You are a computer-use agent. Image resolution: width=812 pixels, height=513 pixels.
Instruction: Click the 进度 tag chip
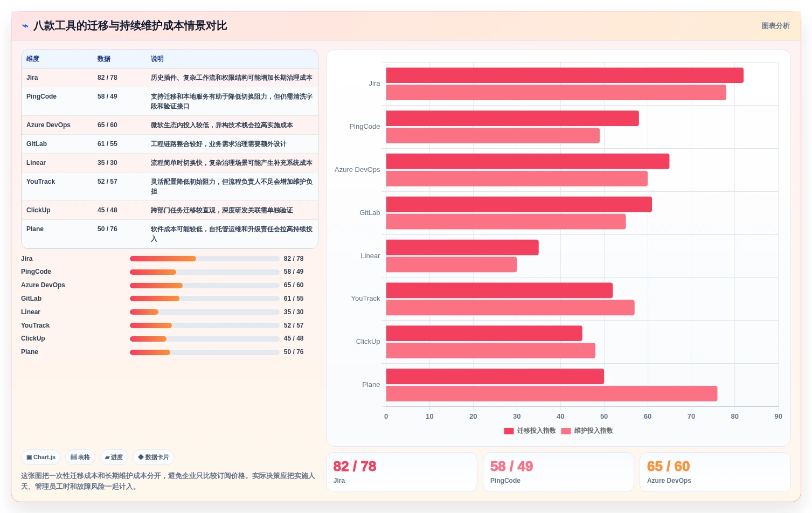point(114,457)
